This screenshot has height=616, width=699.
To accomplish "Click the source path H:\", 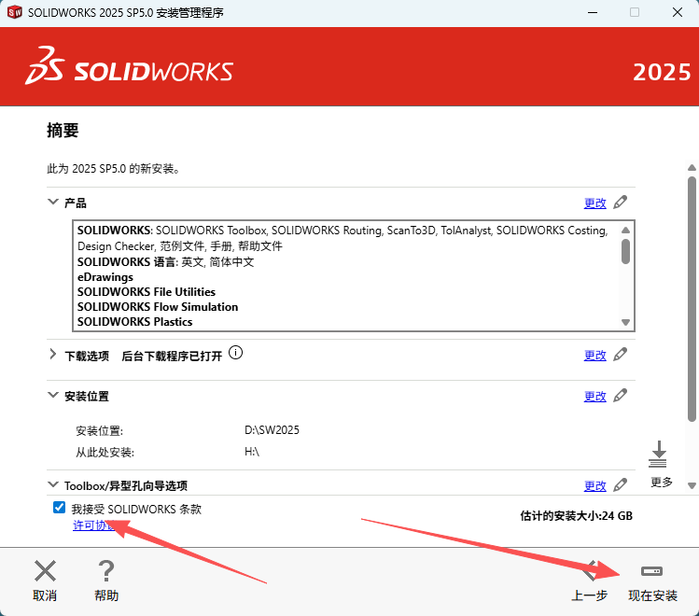I will point(252,452).
